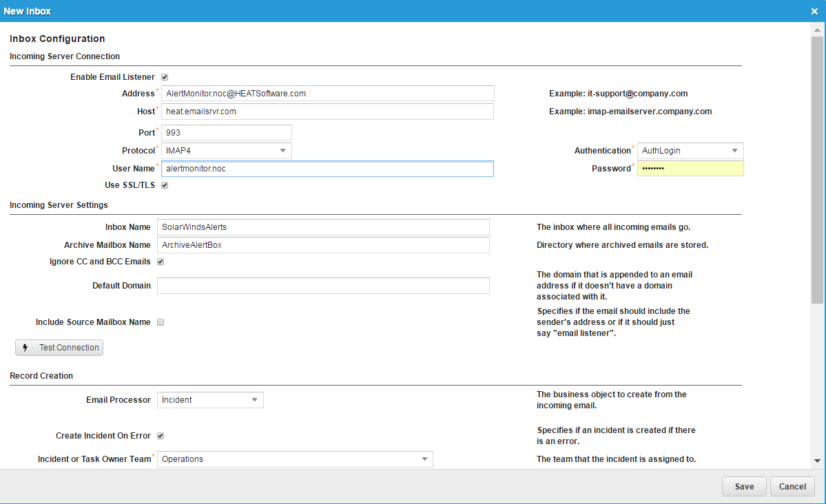Screen dimensions: 826x504
Task: Open the Protocol IMAP4 dropdown
Action: [282, 151]
